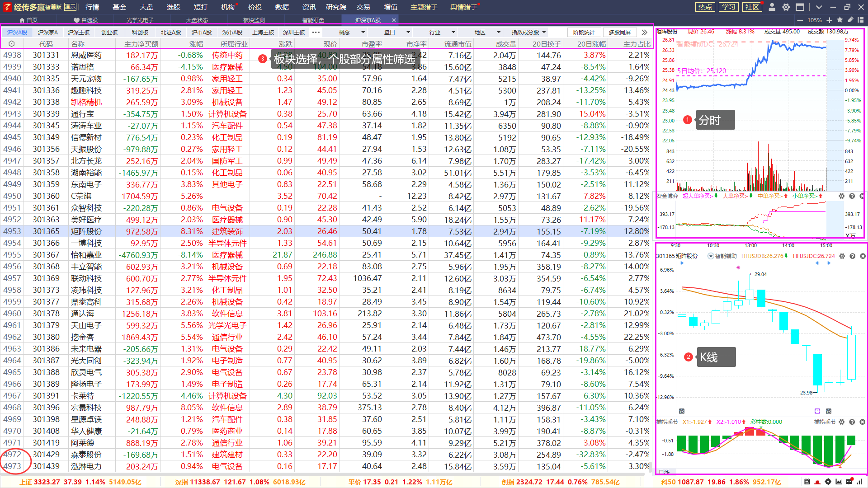This screenshot has height=488, width=868.
Task: Click the calendar icon in the status bar
Action: pyautogui.click(x=807, y=482)
